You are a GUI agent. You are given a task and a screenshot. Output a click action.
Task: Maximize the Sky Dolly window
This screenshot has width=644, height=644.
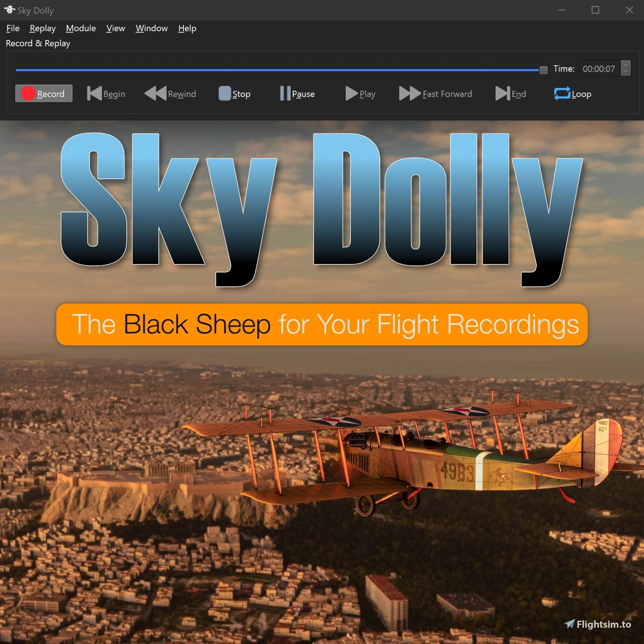595,10
